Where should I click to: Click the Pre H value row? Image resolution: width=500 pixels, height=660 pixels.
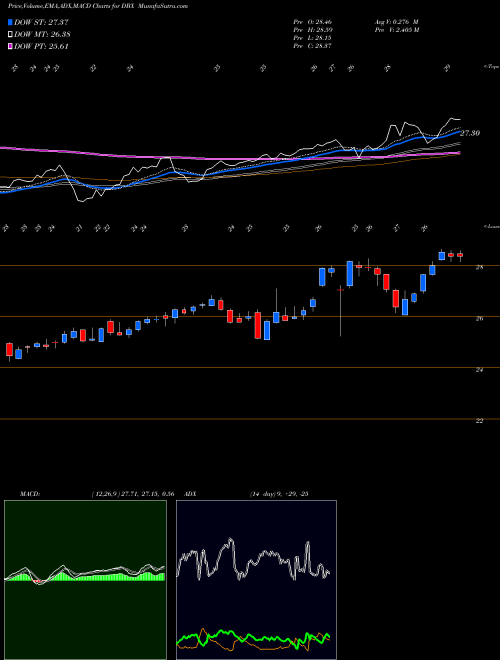pyautogui.click(x=312, y=30)
